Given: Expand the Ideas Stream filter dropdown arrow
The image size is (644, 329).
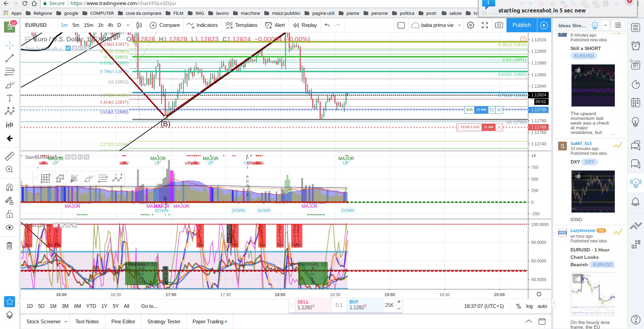Looking at the screenshot, I should pos(605,25).
